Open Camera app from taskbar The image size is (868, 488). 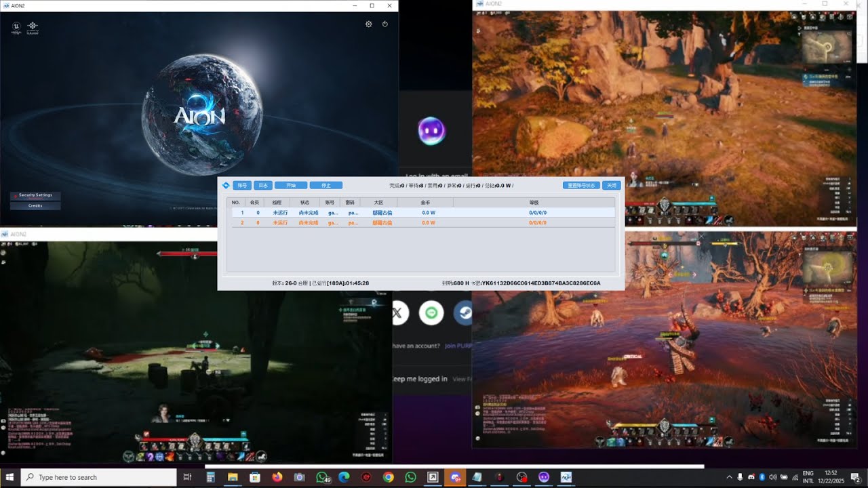(x=299, y=477)
